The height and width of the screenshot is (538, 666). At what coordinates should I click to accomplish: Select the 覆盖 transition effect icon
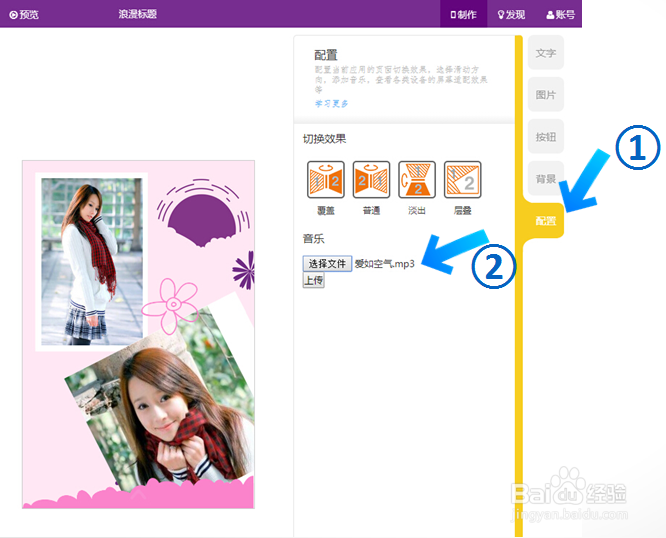click(326, 180)
